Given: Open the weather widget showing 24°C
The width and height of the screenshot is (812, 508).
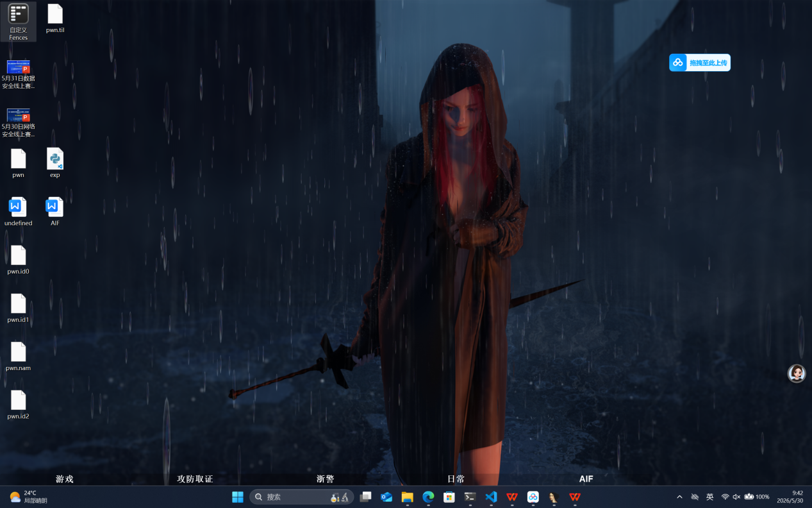Looking at the screenshot, I should click(29, 497).
